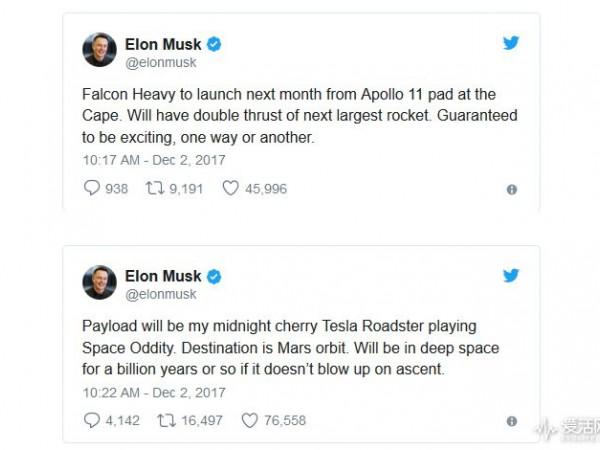Retweet the Falcon Heavy launch tweet
The height and width of the screenshot is (450, 600).
pos(154,188)
